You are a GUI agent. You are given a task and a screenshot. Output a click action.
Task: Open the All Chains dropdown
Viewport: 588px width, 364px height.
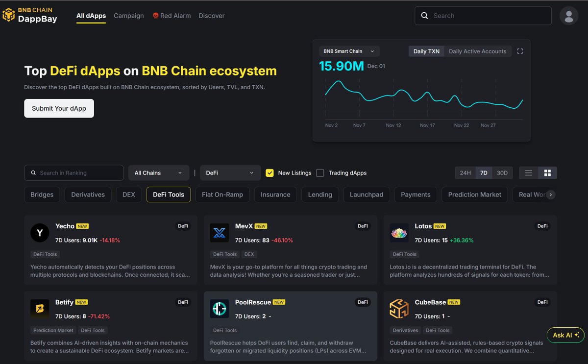pos(159,173)
